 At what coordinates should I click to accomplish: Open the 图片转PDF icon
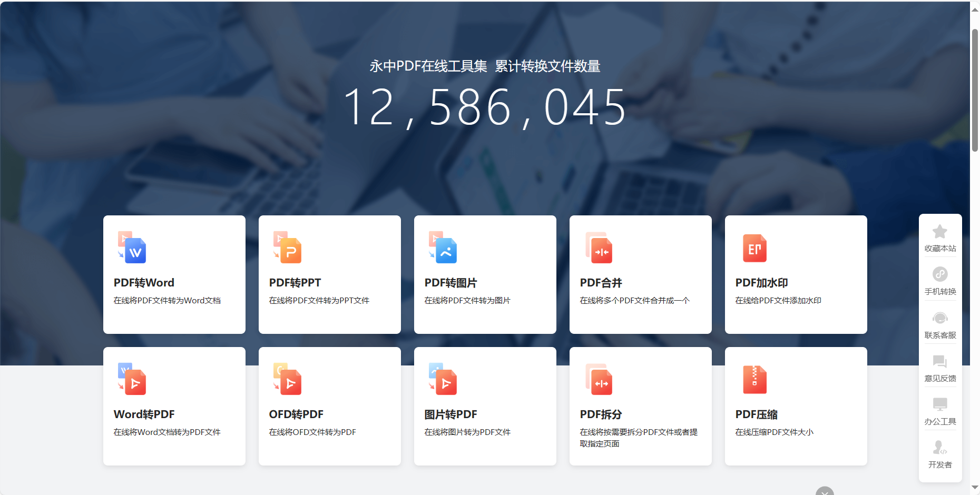(x=443, y=379)
